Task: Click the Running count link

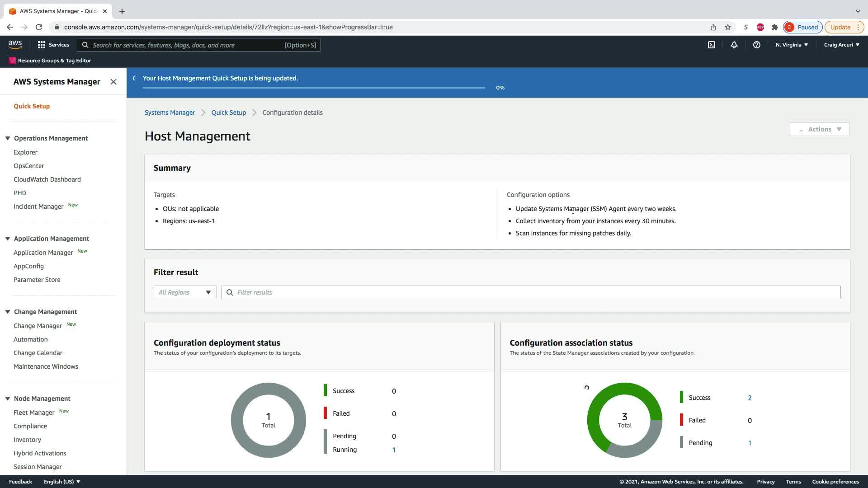Action: (394, 450)
